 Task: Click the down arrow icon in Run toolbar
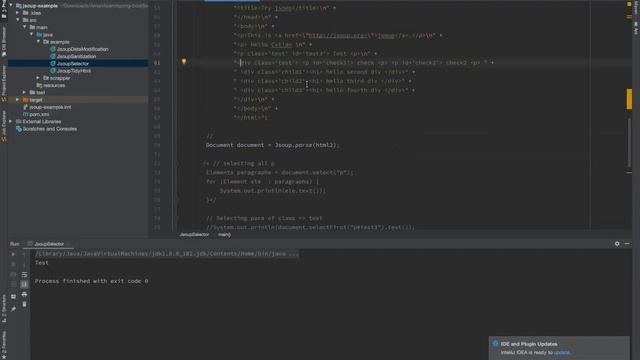point(24,264)
